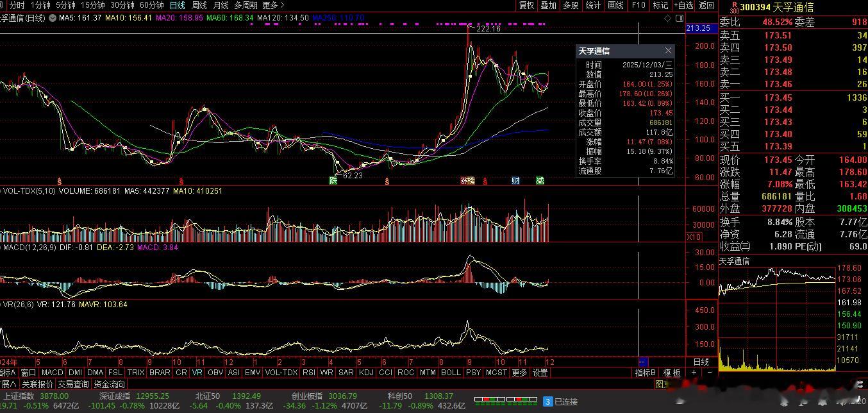Switch to the 分时 intraday view
Screen dimensions: 868x413
pyautogui.click(x=16, y=5)
